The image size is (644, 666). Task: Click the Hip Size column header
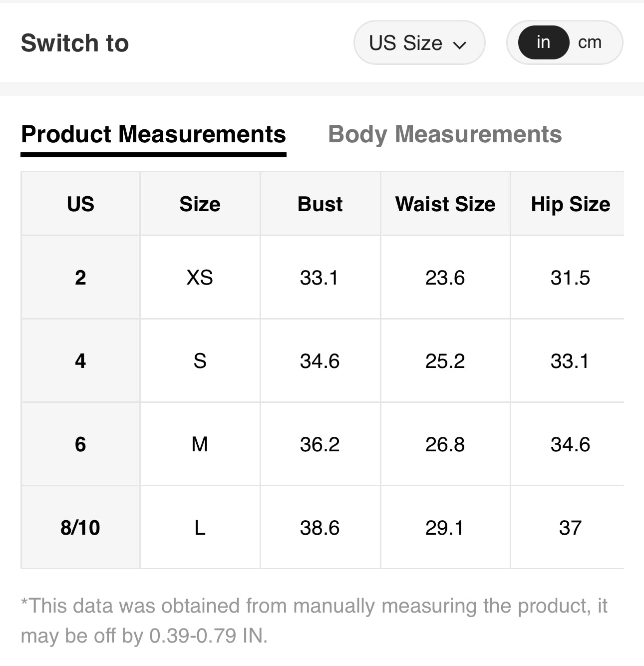(570, 204)
